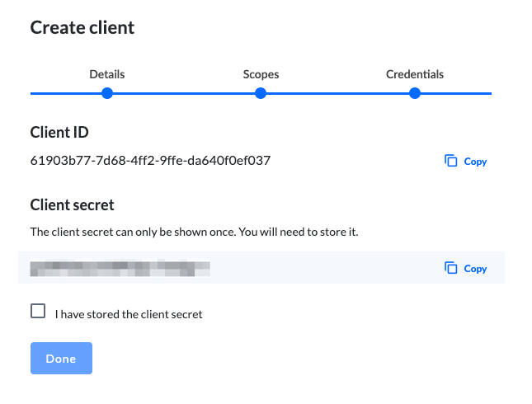Click the blurred client secret value
Screen dimensions: 532x404
[120, 268]
